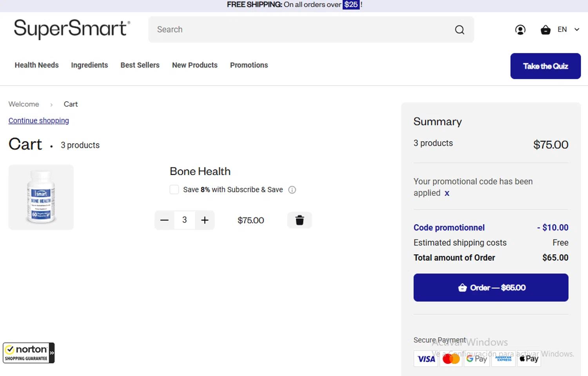Viewport: 588px width, 376px height.
Task: Open the Ingredients menu
Action: point(89,65)
